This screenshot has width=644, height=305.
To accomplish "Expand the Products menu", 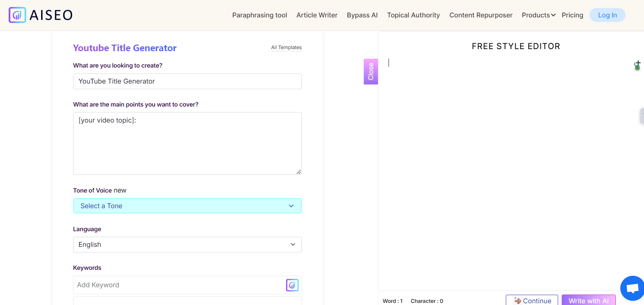I will click(x=538, y=15).
